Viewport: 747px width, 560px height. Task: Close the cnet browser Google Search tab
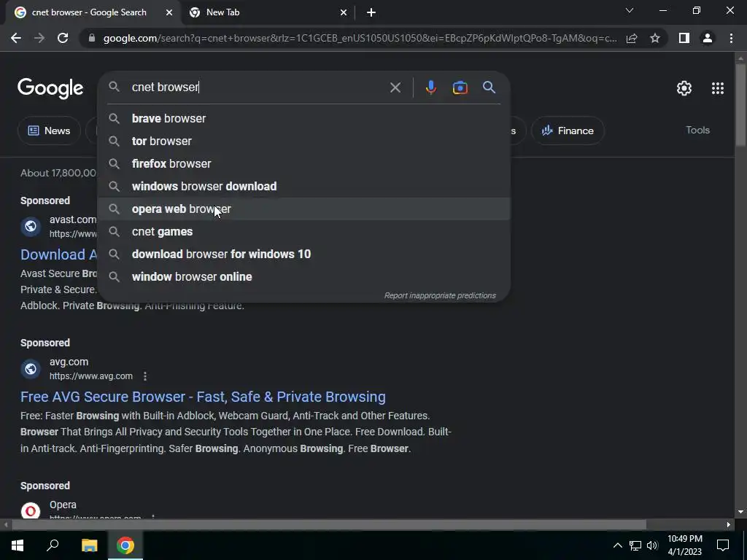click(169, 12)
